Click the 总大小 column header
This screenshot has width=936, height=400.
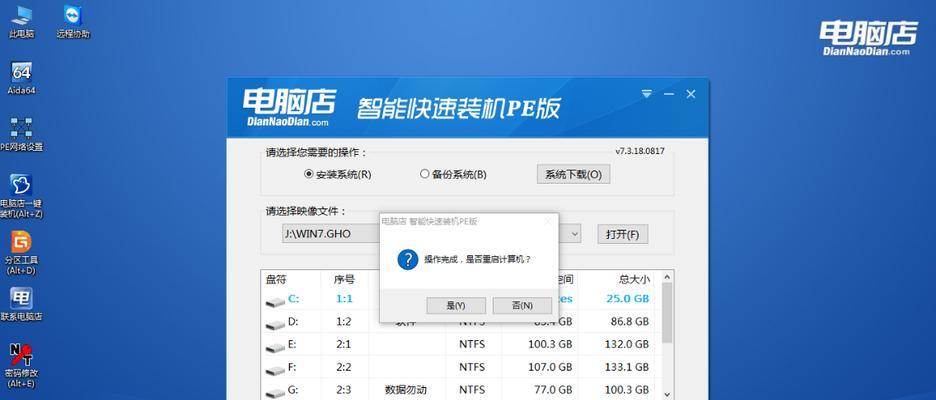coord(635,279)
